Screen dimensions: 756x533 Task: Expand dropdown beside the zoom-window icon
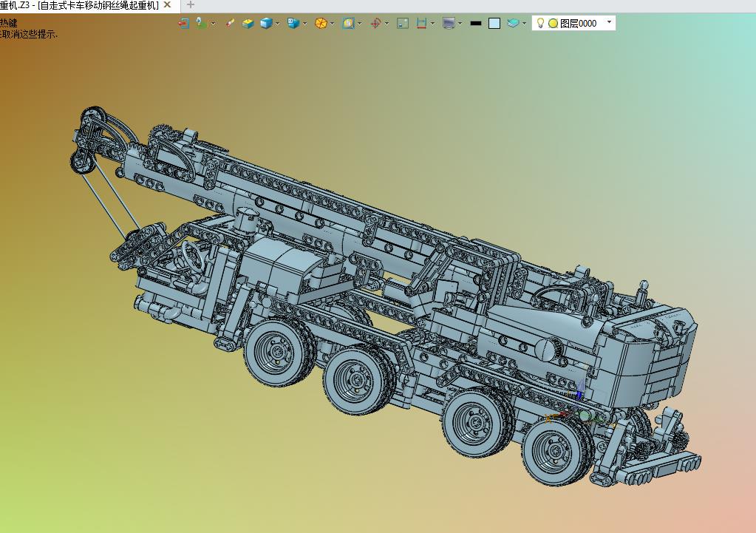click(x=360, y=24)
